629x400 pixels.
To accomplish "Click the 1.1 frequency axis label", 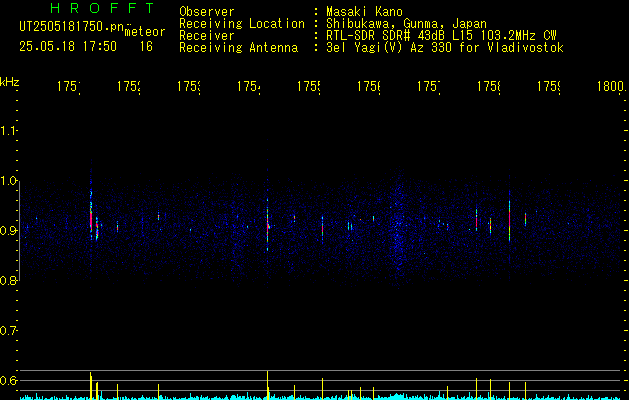I will 8,130.
